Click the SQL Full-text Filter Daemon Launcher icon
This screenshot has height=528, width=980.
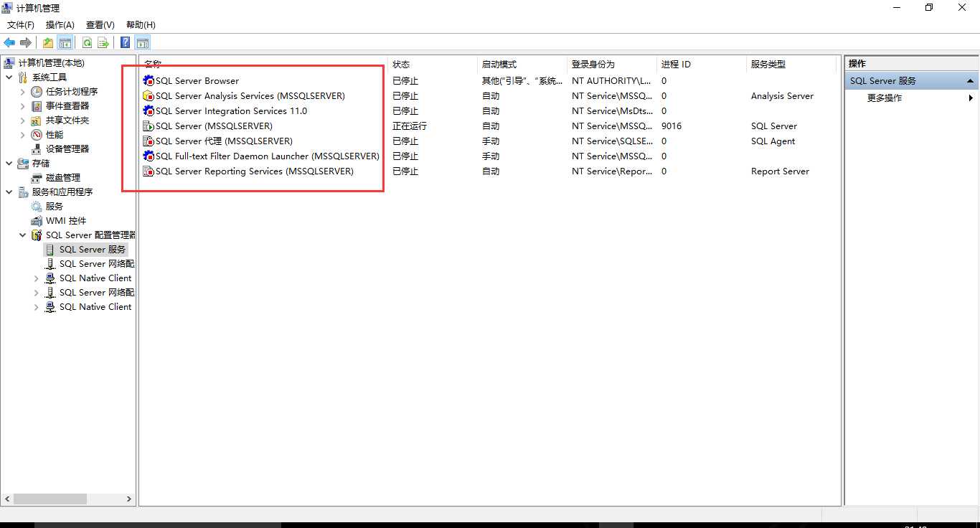pos(149,156)
